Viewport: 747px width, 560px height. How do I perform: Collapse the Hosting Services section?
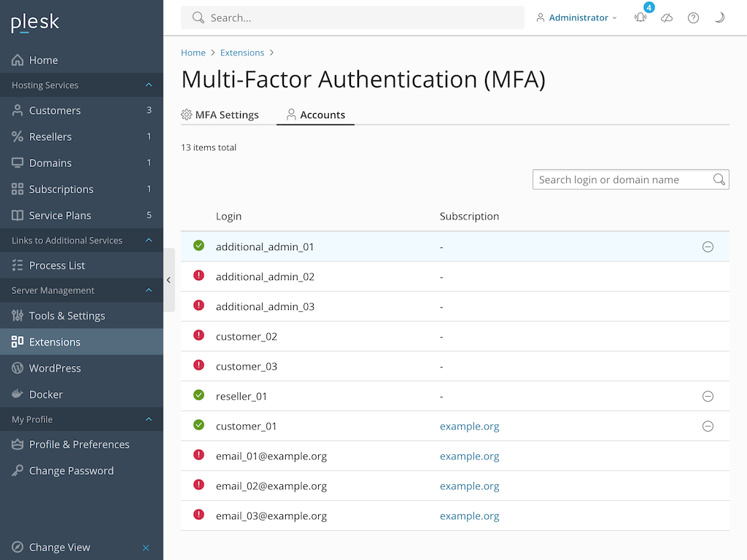coord(149,85)
